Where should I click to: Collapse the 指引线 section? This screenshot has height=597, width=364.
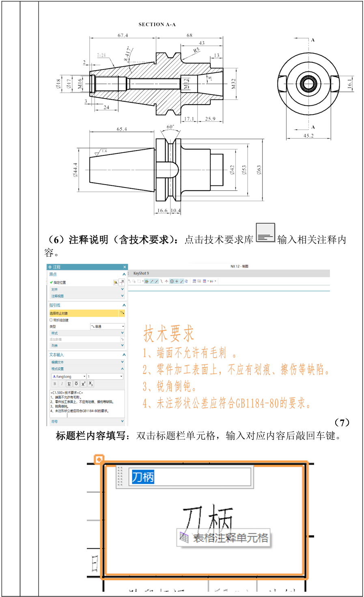click(x=124, y=305)
